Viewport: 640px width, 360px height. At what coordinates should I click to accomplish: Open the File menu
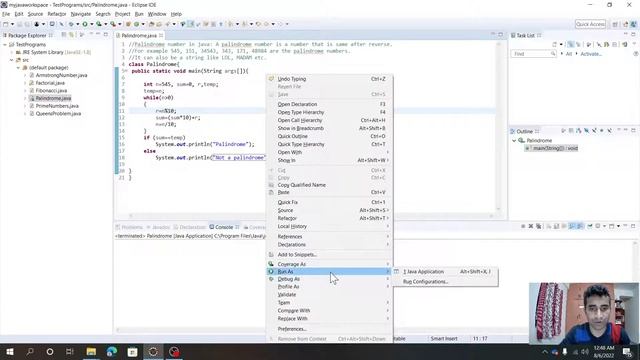click(x=6, y=14)
